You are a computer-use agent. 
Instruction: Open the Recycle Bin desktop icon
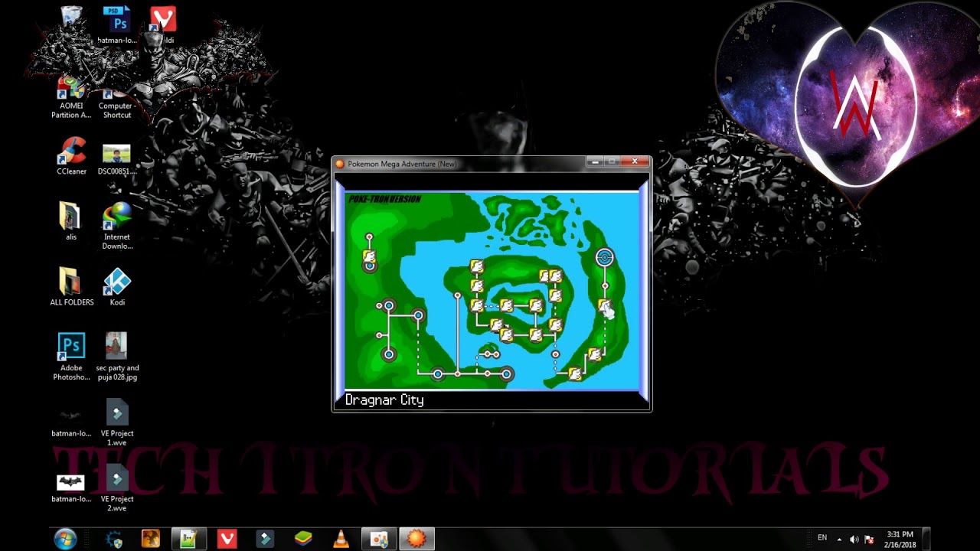[x=71, y=18]
